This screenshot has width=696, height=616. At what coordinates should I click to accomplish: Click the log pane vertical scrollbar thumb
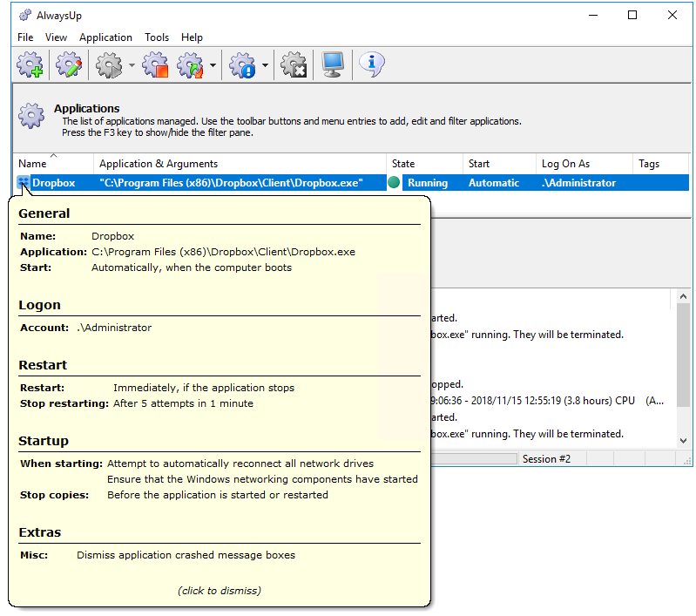683,355
